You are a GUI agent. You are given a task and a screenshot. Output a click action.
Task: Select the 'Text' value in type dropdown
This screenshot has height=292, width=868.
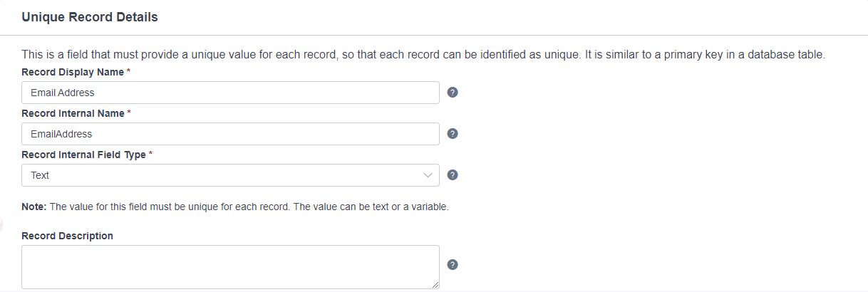(40, 175)
